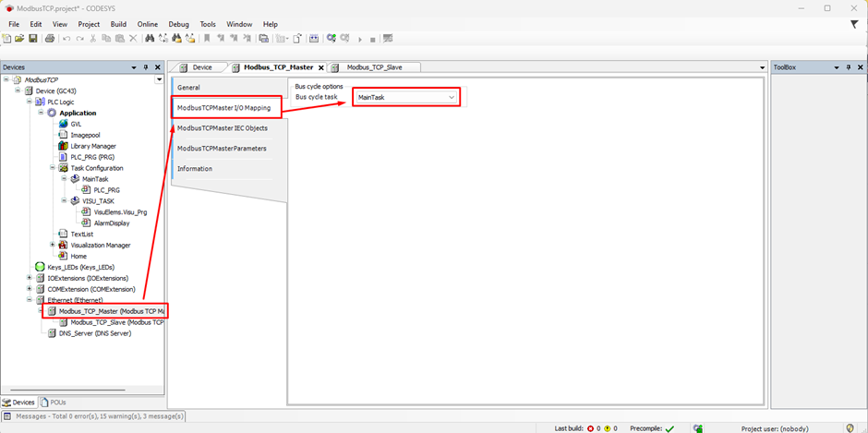The width and height of the screenshot is (868, 433).
Task: Toggle bookmark with the flag icon
Action: (x=207, y=38)
